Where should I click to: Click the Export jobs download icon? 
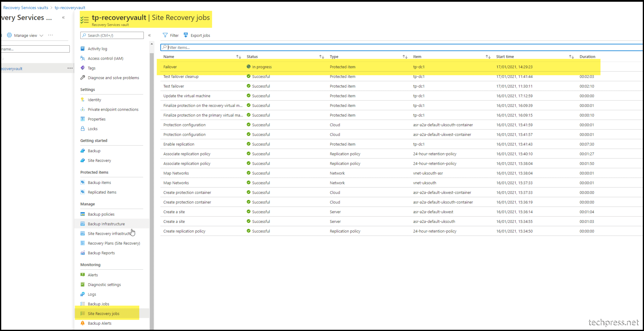tap(186, 35)
